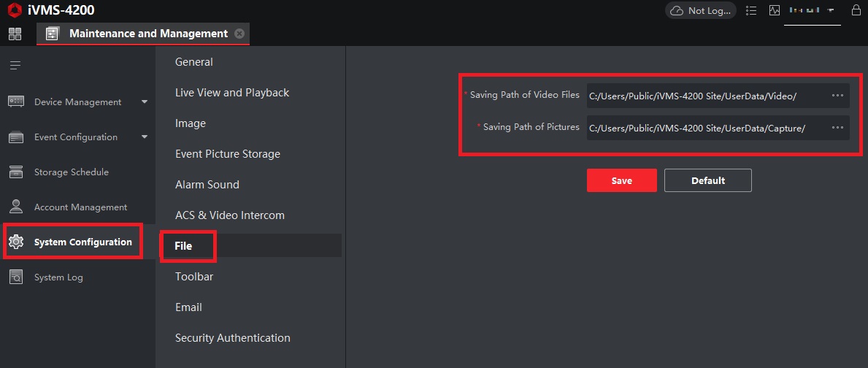Screen dimensions: 868x368
Task: Open the cloud Not Logged In account button
Action: (701, 10)
